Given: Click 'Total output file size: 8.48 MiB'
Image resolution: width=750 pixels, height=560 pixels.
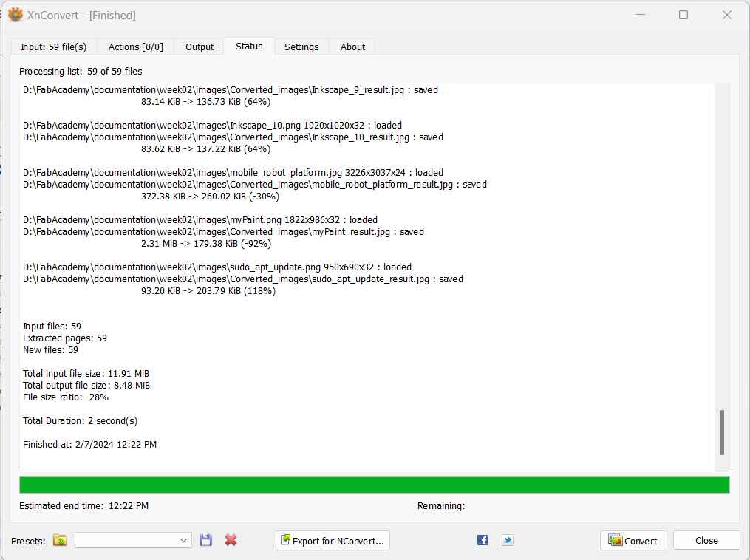Looking at the screenshot, I should (86, 386).
